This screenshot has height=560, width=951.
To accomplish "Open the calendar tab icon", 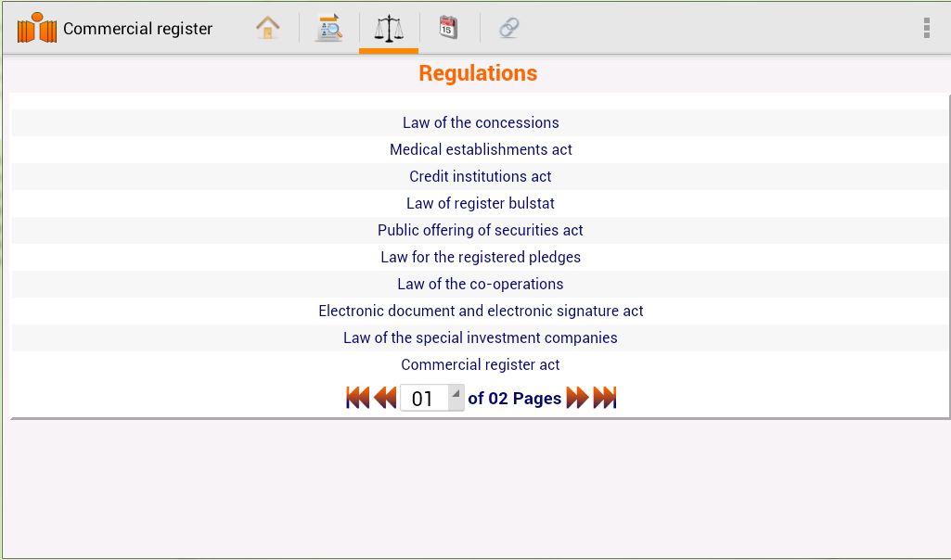I will click(448, 28).
